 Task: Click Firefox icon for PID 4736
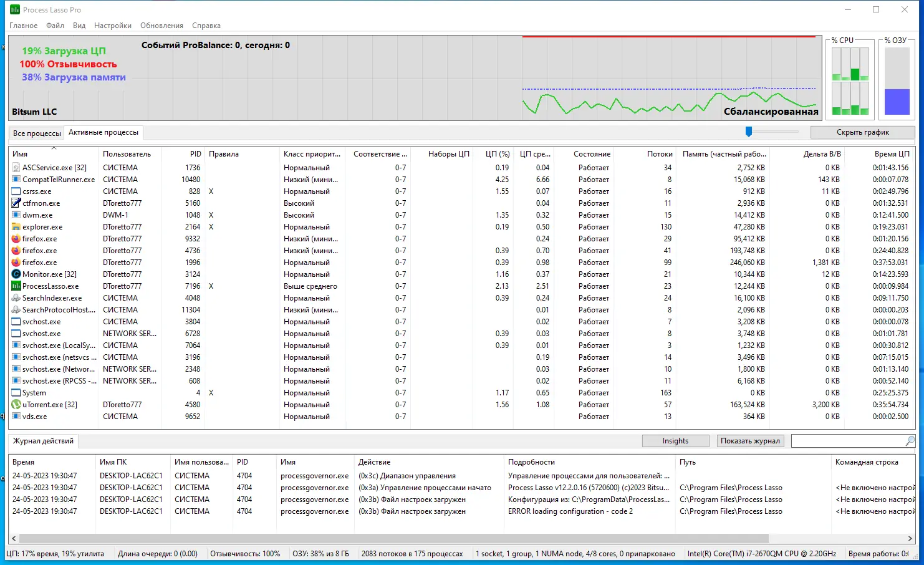point(16,251)
